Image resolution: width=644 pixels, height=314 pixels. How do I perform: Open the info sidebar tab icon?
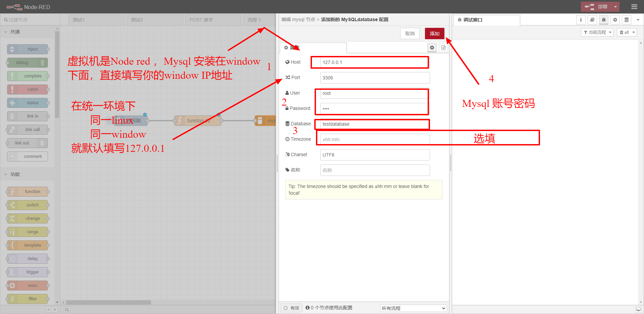point(581,20)
